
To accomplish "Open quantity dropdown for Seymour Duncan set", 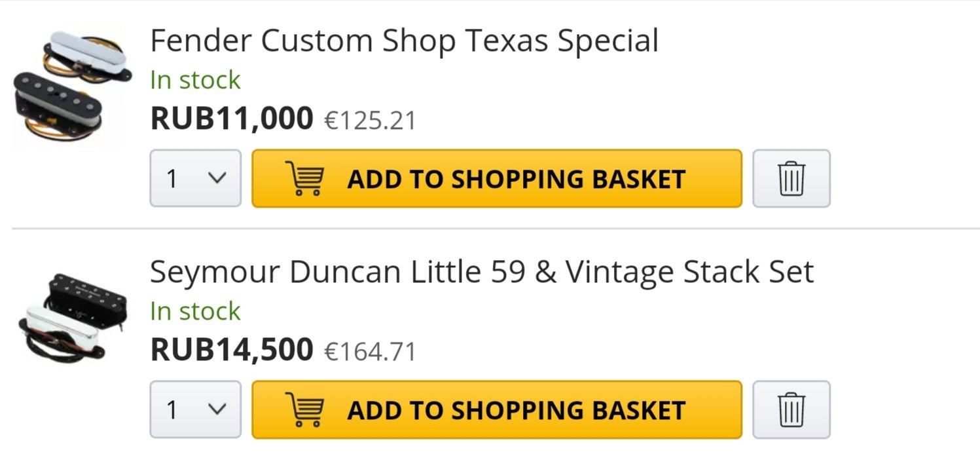I will [x=195, y=409].
